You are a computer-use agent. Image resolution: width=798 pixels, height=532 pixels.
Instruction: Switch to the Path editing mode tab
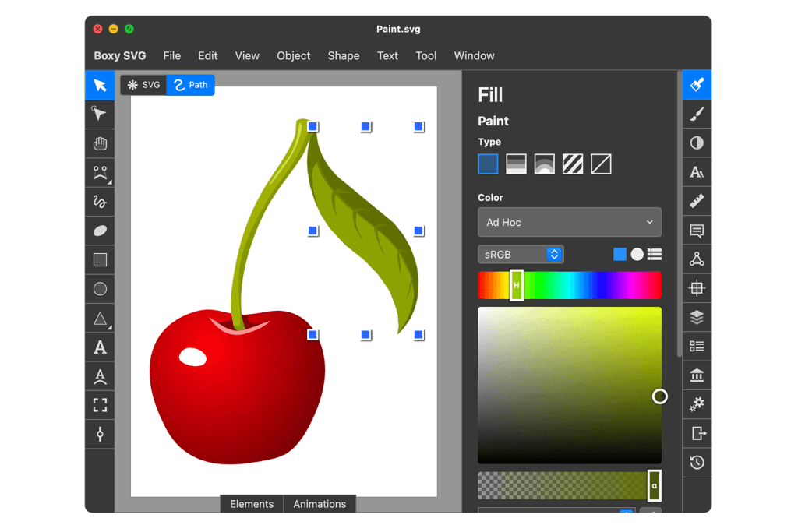(190, 85)
